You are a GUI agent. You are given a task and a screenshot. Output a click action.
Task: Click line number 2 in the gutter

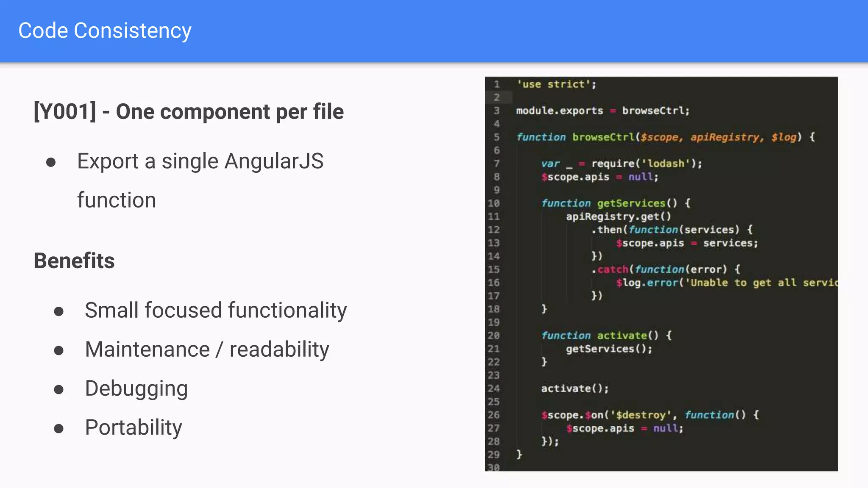[x=496, y=97]
